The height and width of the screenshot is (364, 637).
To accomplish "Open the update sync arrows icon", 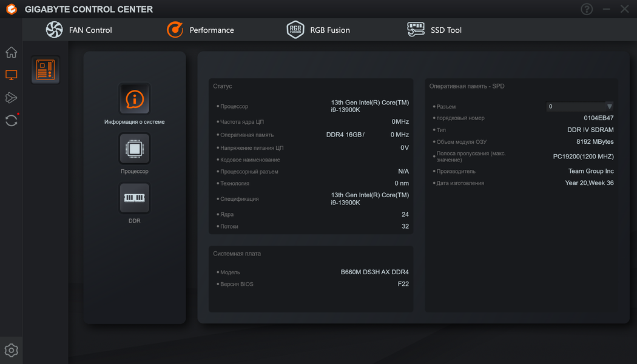I will (x=12, y=120).
